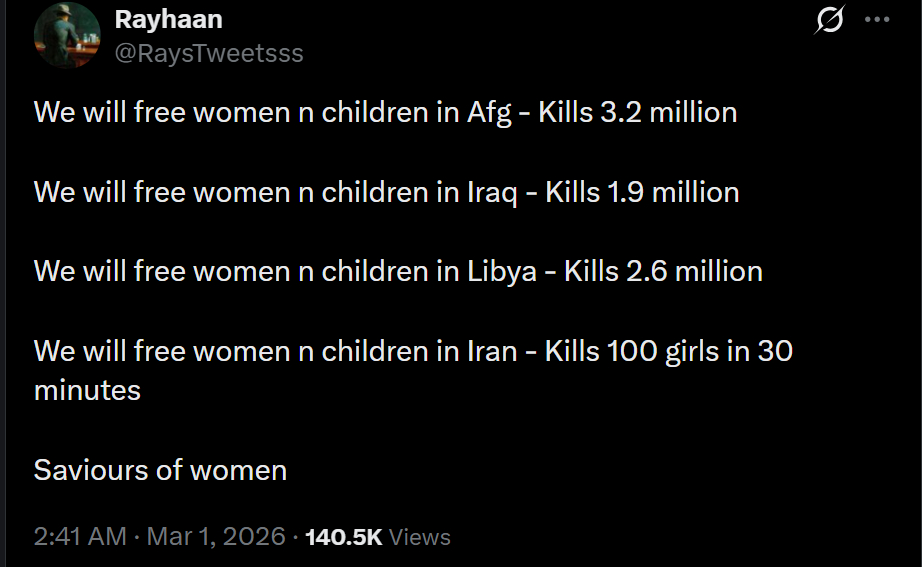
Task: Click the tweet line mentioning Libya
Action: tap(398, 271)
